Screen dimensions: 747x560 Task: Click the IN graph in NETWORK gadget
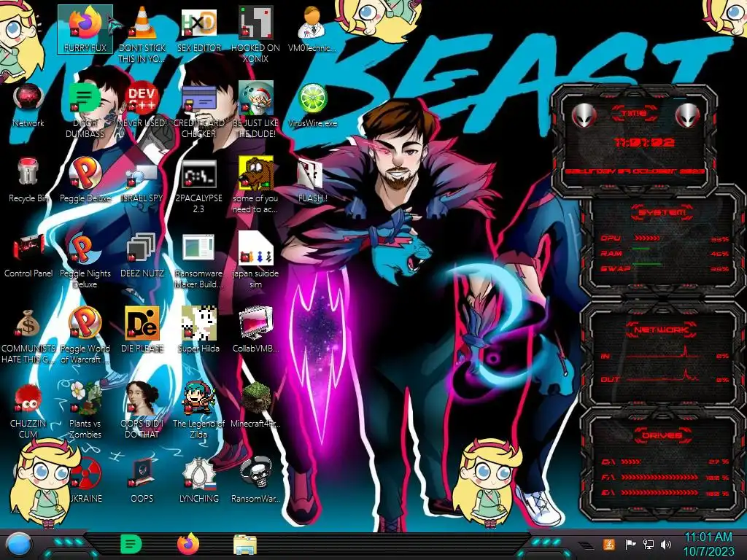click(663, 352)
